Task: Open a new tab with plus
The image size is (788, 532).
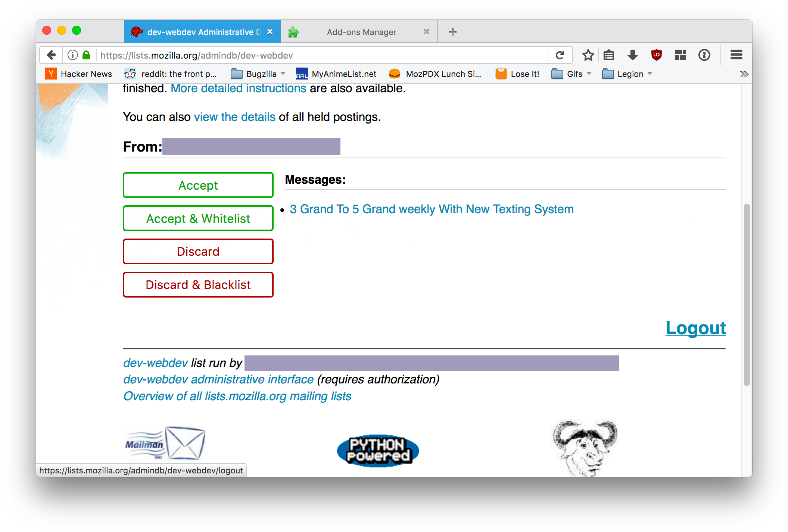Action: [452, 32]
